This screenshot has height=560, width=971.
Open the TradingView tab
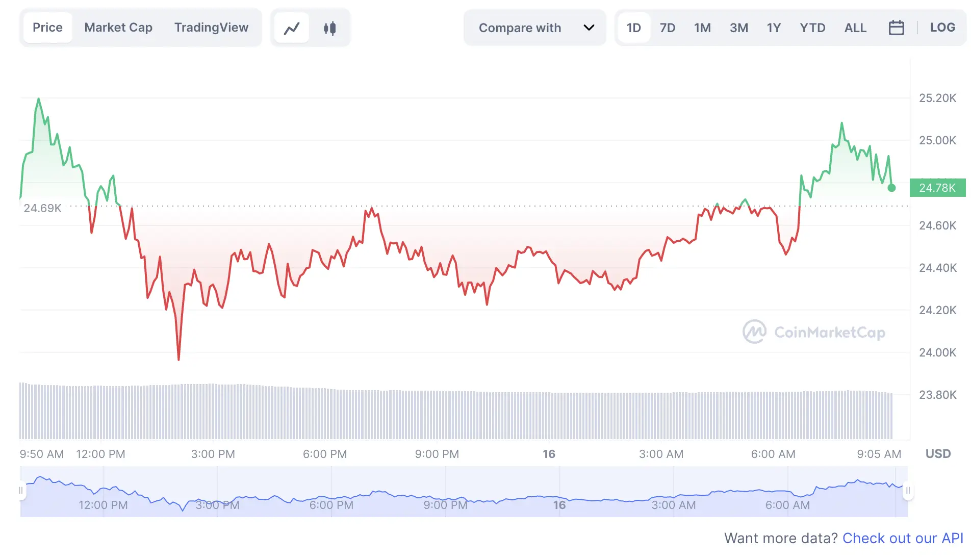click(x=211, y=28)
